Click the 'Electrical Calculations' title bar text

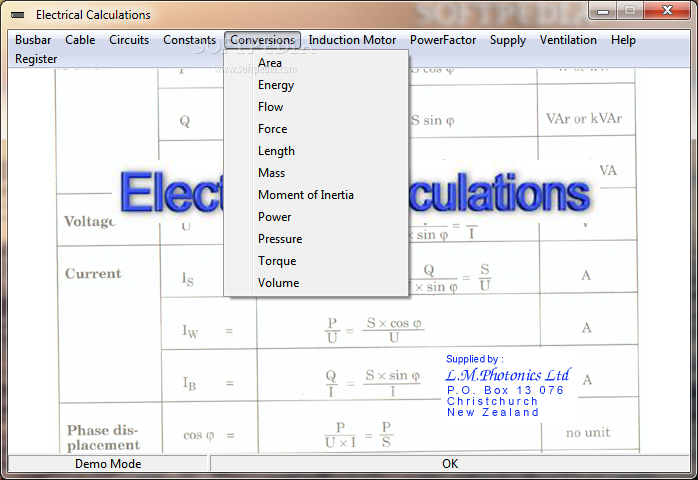point(93,15)
